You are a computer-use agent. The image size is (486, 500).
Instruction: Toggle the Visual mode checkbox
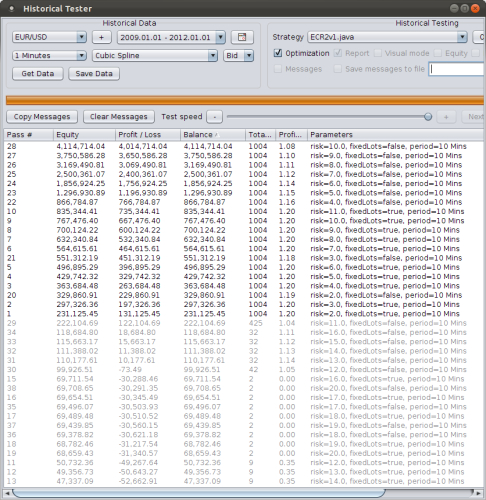point(378,53)
